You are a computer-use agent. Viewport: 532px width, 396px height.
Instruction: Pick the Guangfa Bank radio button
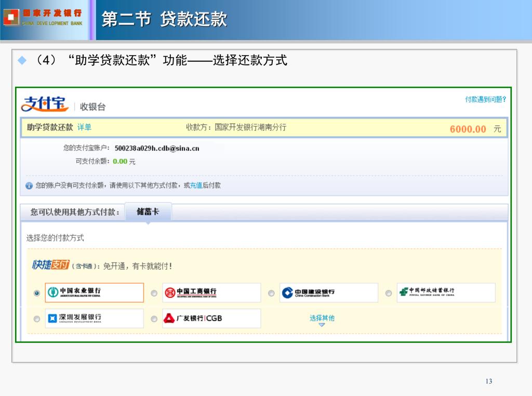pyautogui.click(x=154, y=319)
